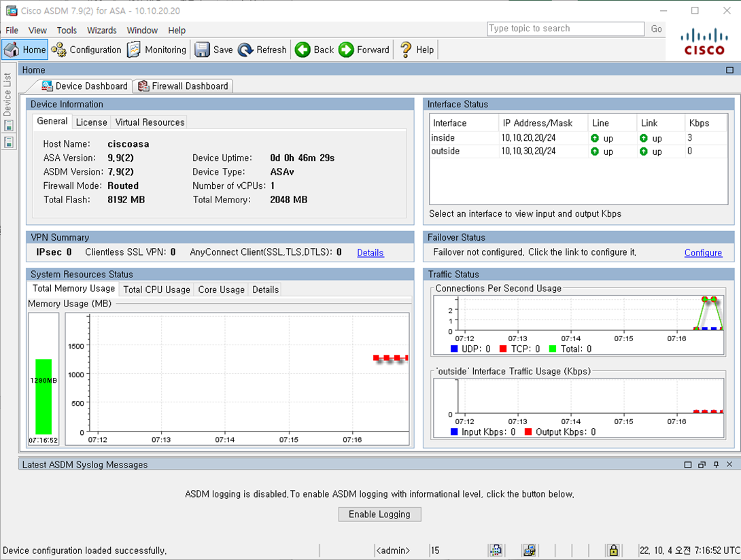The image size is (741, 560).
Task: Open lower device icon in Device List sidebar
Action: [x=9, y=142]
